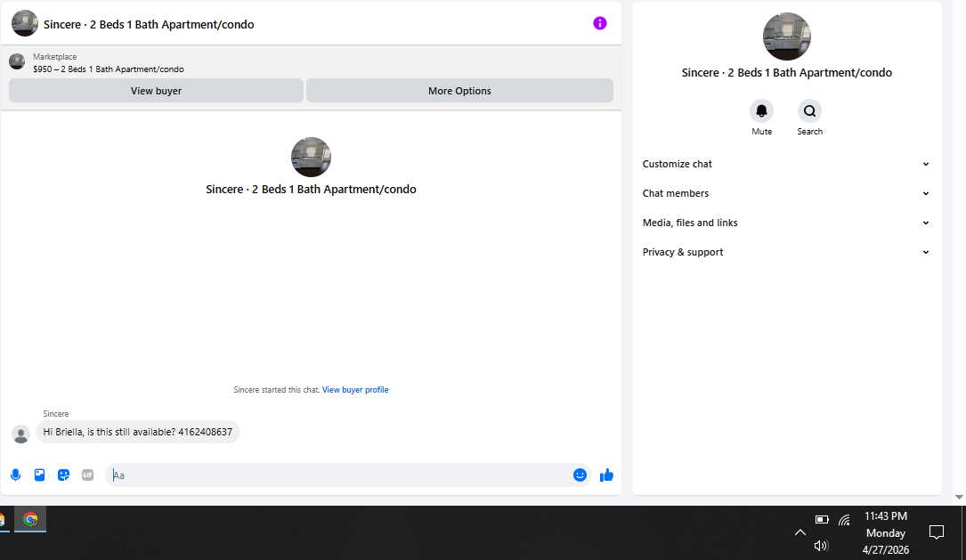Open the sticker picker icon
The width and height of the screenshot is (966, 560).
pyautogui.click(x=63, y=475)
